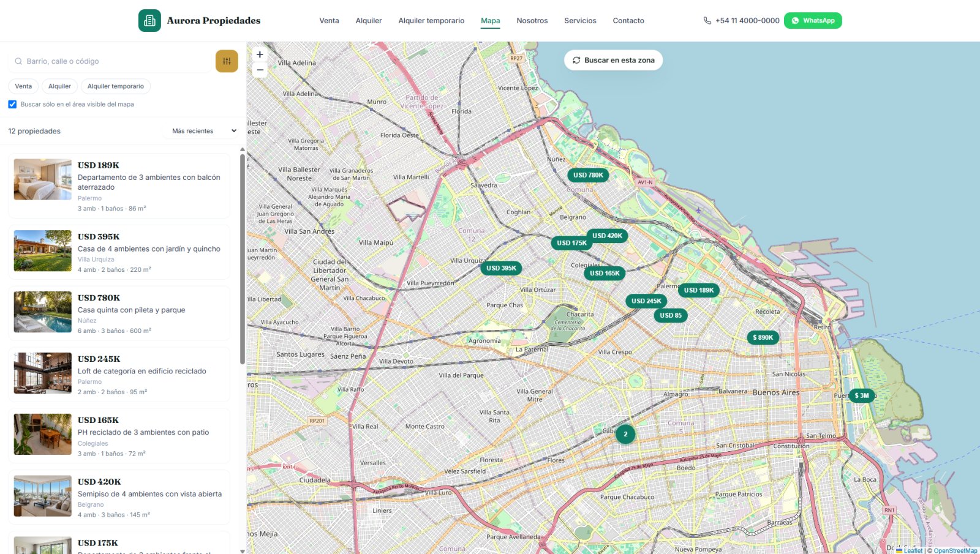This screenshot has height=554, width=980.
Task: Open the Servicios navigation item
Action: tap(580, 21)
